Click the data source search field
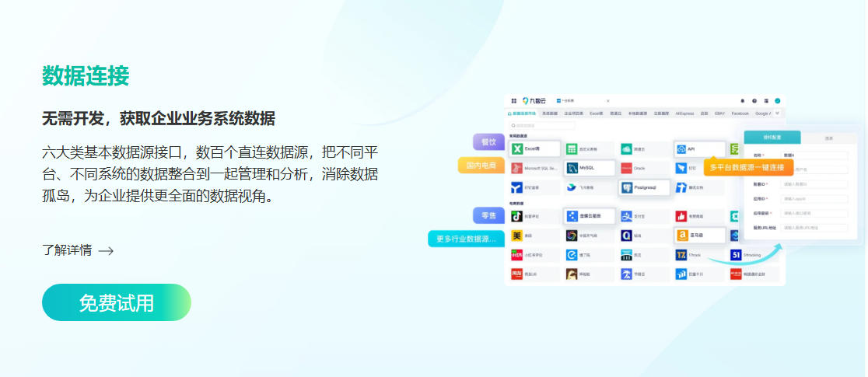Screen dimensions: 868x377 point(543,126)
